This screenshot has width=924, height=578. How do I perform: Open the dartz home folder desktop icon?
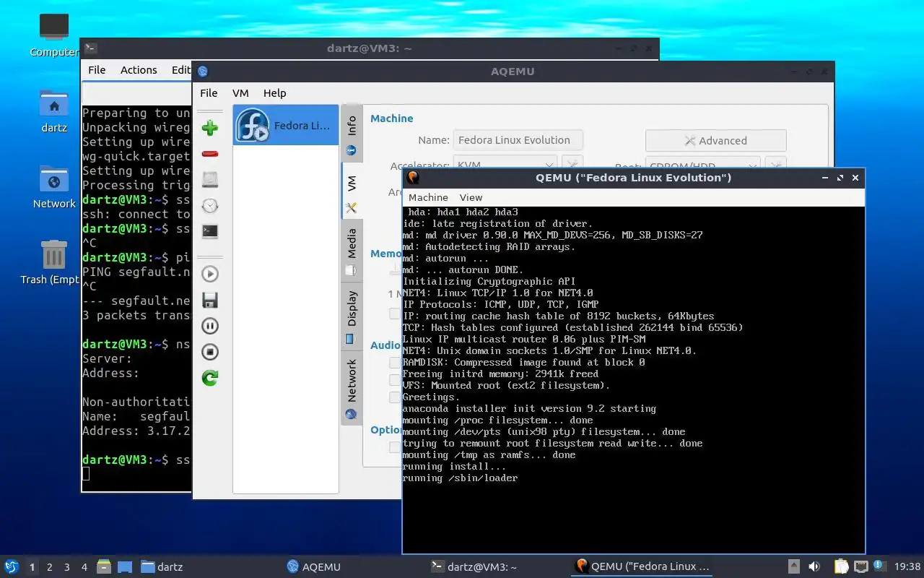(54, 111)
